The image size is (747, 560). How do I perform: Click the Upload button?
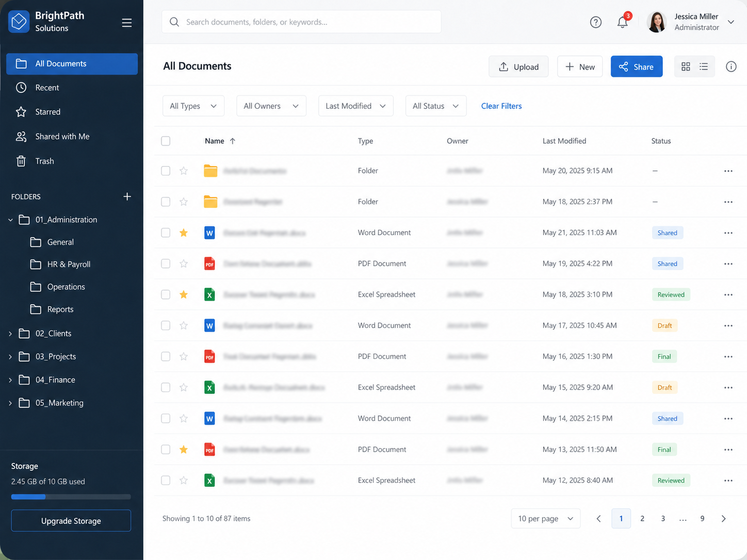[x=518, y=67]
